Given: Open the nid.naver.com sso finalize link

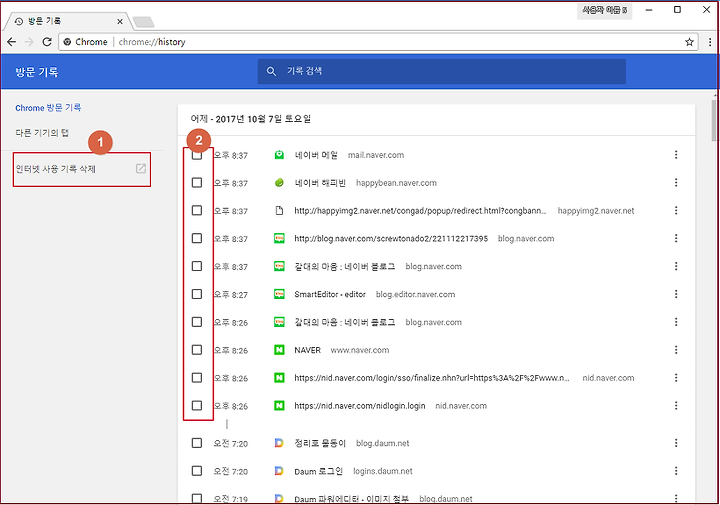Looking at the screenshot, I should (432, 378).
